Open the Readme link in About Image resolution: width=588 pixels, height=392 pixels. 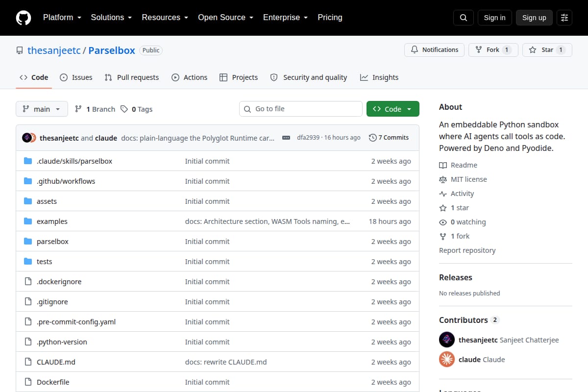coord(458,165)
